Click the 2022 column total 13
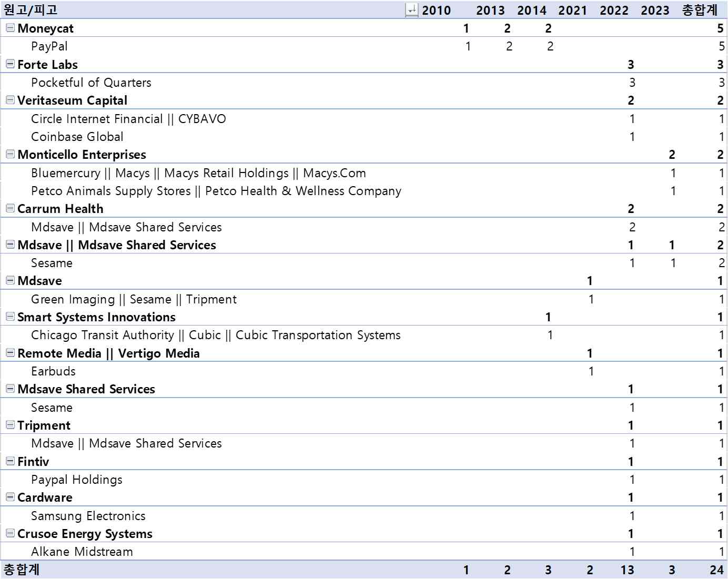This screenshot has width=728, height=579. pyautogui.click(x=627, y=570)
